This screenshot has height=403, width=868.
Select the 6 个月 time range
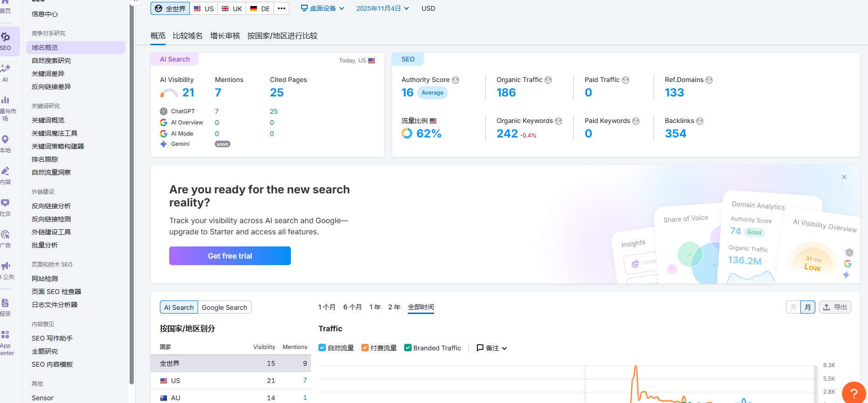(352, 307)
